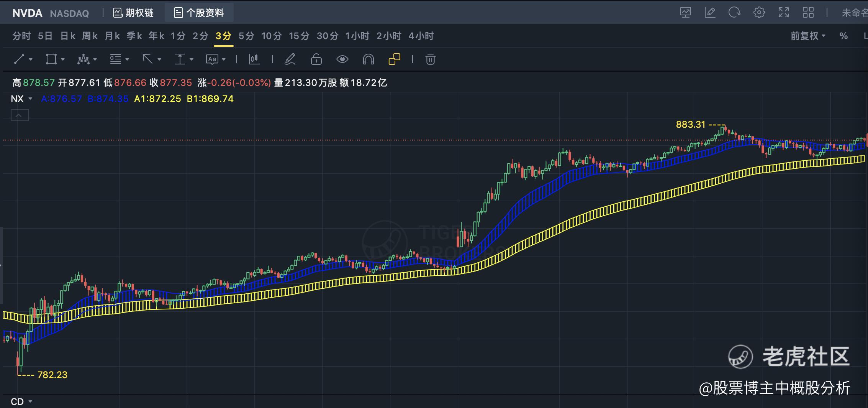Select the Fibonacci levels drawing tool

click(115, 59)
